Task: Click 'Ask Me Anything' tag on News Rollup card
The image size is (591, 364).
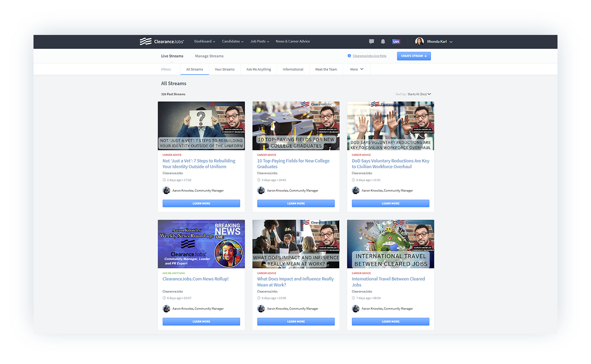Action: point(174,273)
